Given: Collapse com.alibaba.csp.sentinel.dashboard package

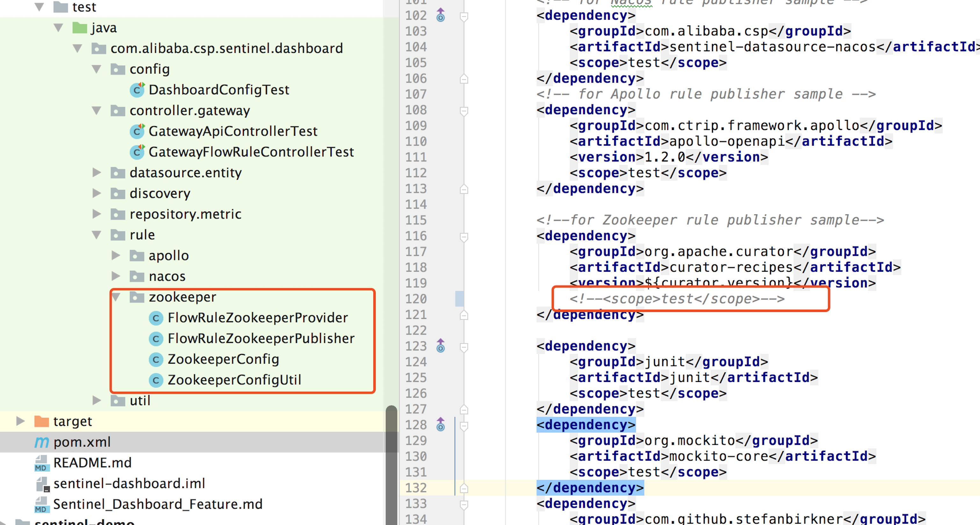Looking at the screenshot, I should pos(78,48).
